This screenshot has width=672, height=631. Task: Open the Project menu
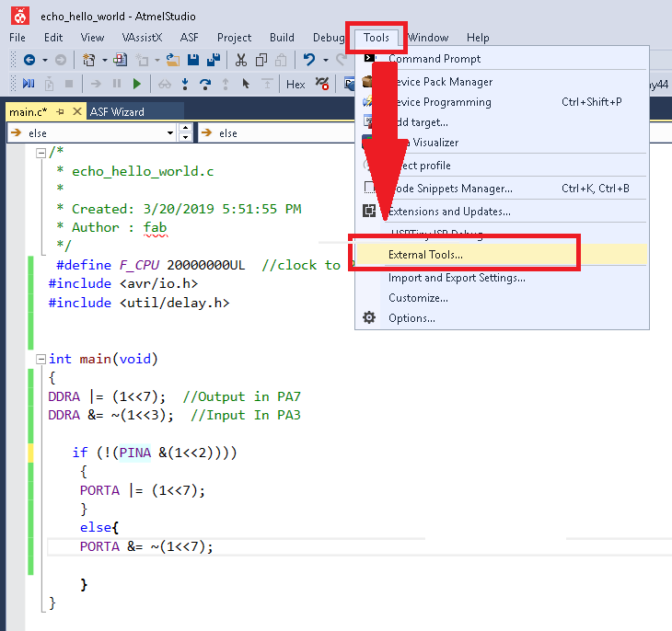[234, 38]
